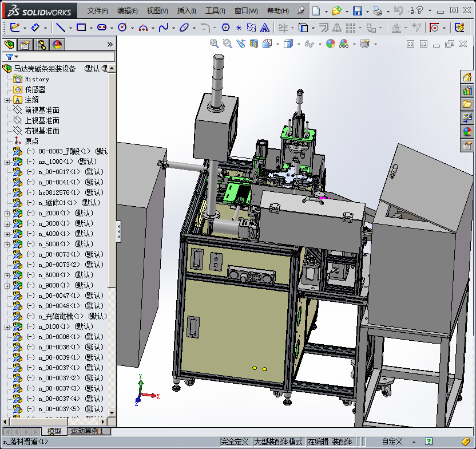Image resolution: width=476 pixels, height=449 pixels.
Task: Open the PropertyManager panel tab
Action: 25,45
